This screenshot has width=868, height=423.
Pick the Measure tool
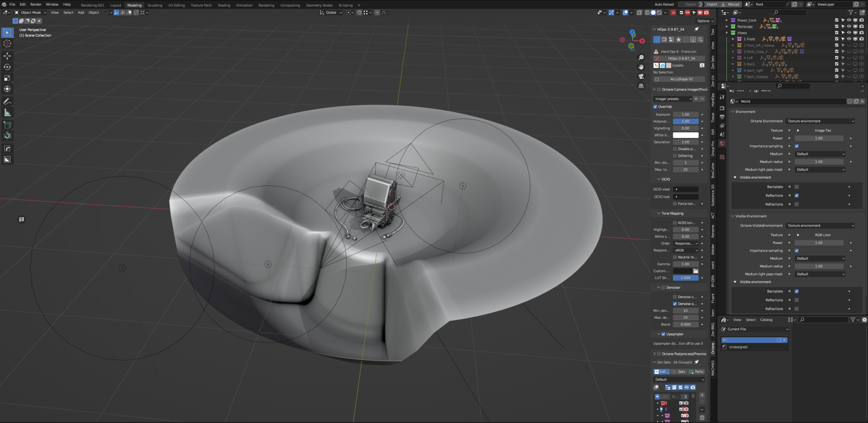(7, 112)
